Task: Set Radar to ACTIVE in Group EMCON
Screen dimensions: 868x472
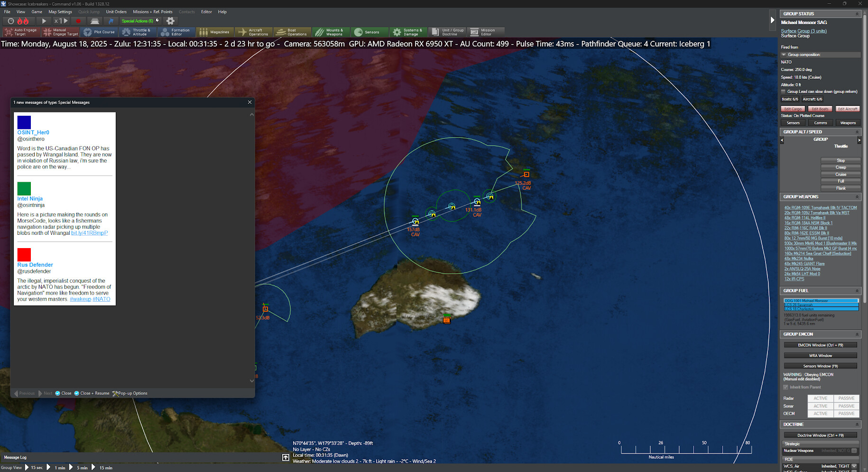Action: pos(820,398)
